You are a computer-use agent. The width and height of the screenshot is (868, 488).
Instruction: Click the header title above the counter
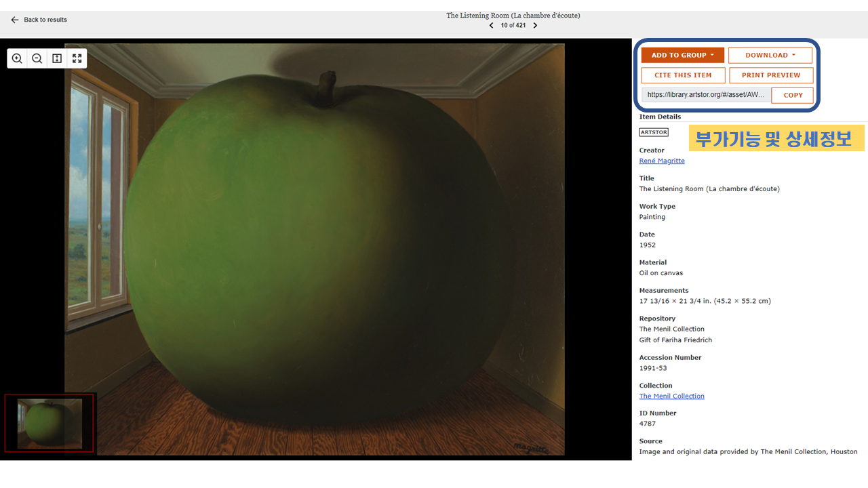click(x=513, y=16)
